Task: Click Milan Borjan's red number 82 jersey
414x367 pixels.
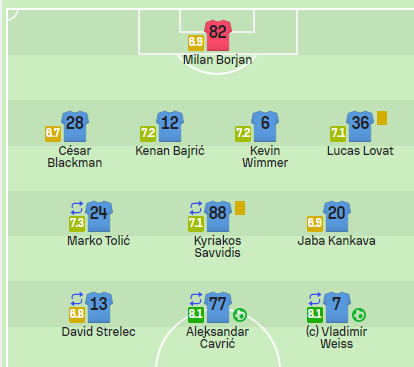Action: click(x=218, y=35)
